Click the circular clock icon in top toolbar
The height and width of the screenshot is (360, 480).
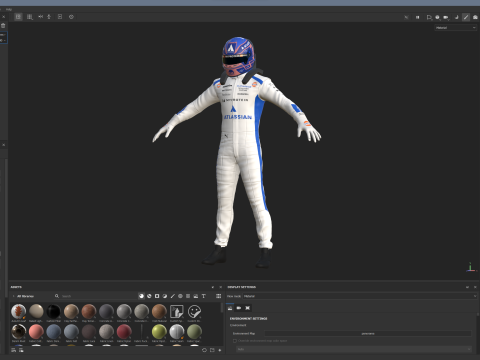pos(71,17)
